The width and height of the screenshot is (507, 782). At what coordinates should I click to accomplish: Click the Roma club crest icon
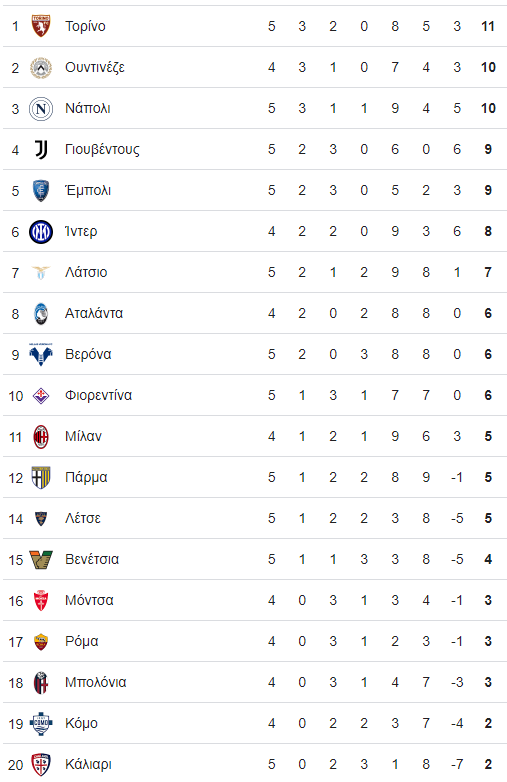(41, 641)
